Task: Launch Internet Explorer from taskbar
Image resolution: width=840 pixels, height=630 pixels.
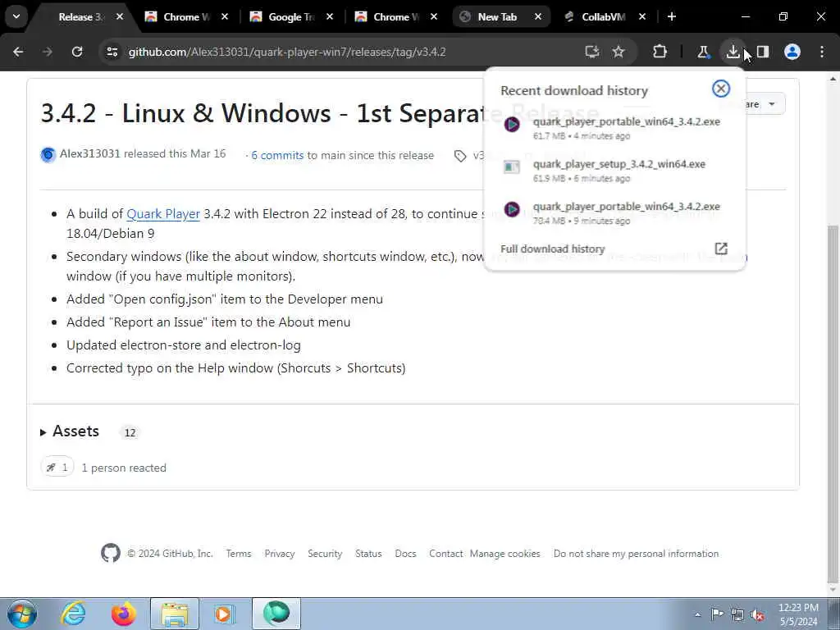Action: tap(73, 614)
